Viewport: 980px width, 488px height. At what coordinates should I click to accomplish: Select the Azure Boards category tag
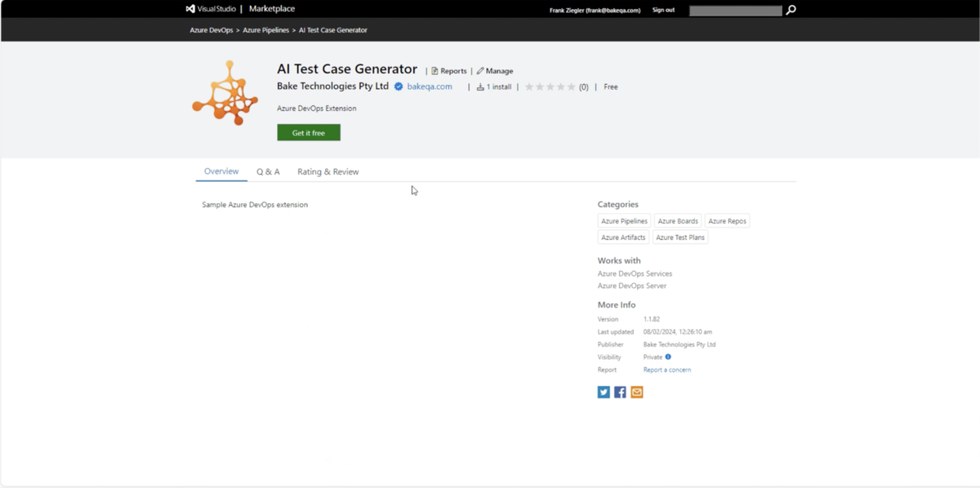[x=678, y=221]
